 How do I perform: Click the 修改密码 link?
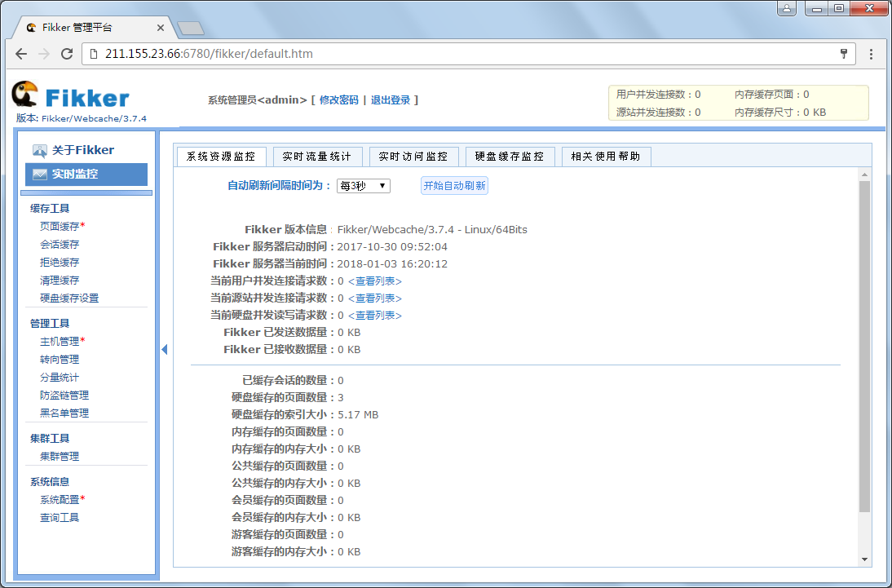pos(339,100)
